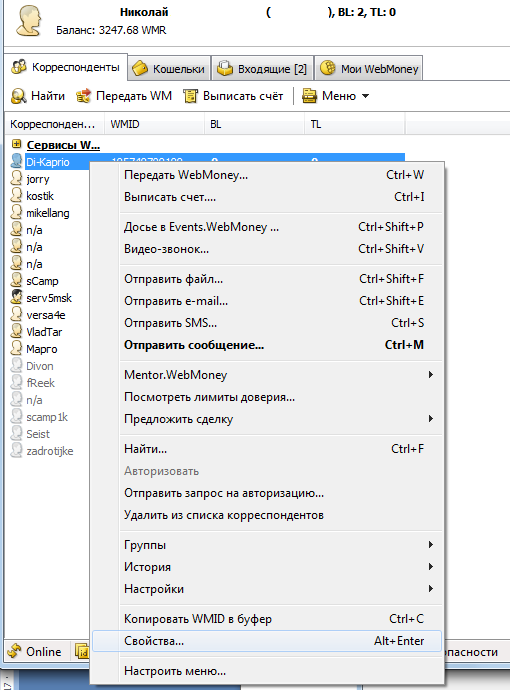Choose Отправить SMS... in context menu
The height and width of the screenshot is (690, 510).
[x=267, y=323]
